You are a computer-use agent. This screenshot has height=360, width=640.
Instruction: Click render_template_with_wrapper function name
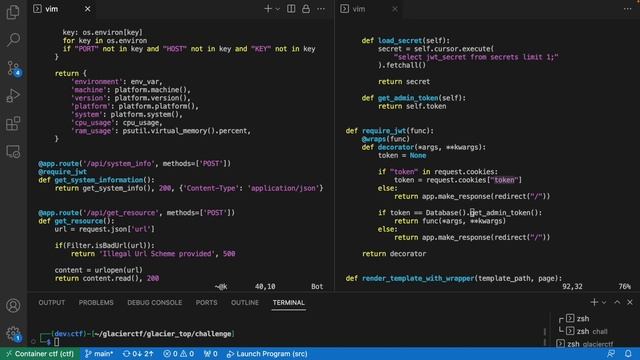[418, 278]
